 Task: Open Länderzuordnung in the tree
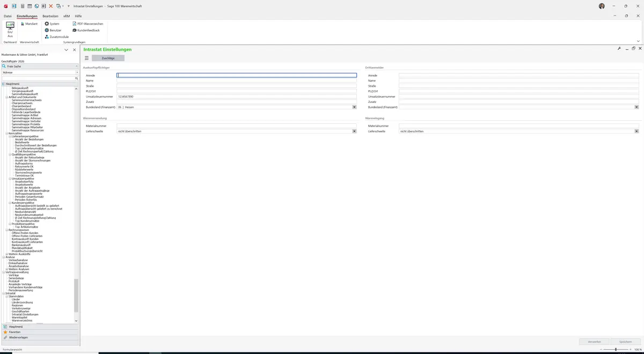(x=22, y=303)
